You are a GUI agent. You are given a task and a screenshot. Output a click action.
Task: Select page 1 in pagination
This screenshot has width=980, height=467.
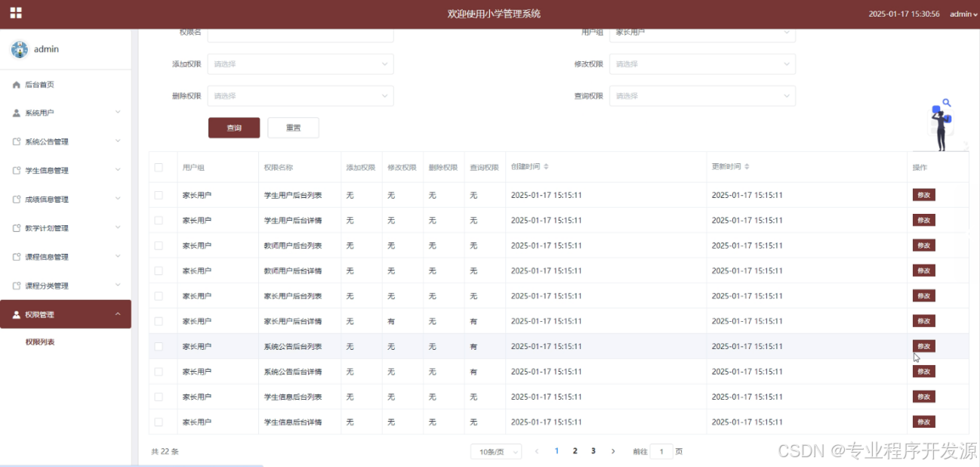(x=556, y=451)
